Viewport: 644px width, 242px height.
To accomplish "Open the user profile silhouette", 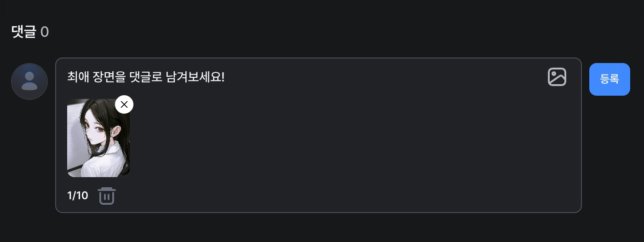I will pyautogui.click(x=29, y=81).
